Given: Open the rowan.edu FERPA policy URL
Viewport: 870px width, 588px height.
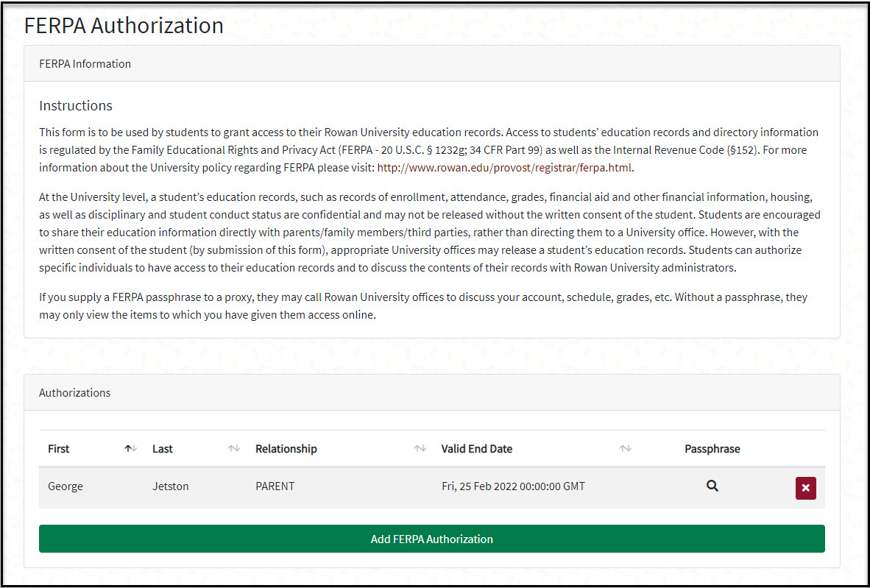Looking at the screenshot, I should tap(505, 167).
